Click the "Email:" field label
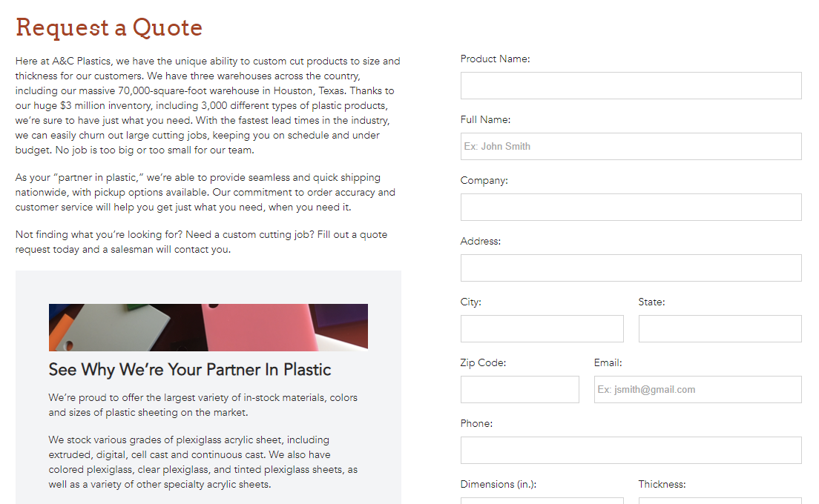The height and width of the screenshot is (504, 819). point(608,363)
